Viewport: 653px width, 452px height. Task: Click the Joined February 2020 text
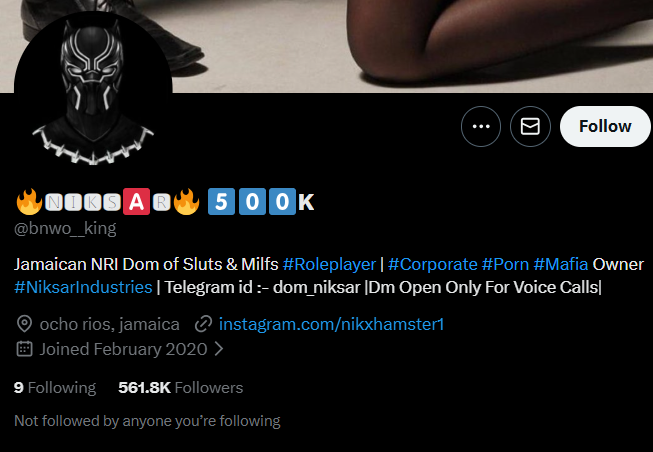pos(123,349)
